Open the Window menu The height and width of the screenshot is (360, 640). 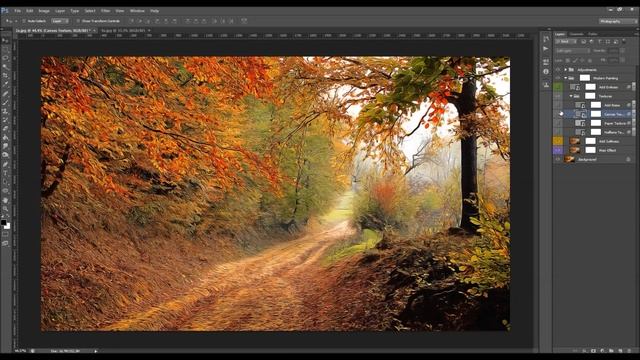point(137,11)
